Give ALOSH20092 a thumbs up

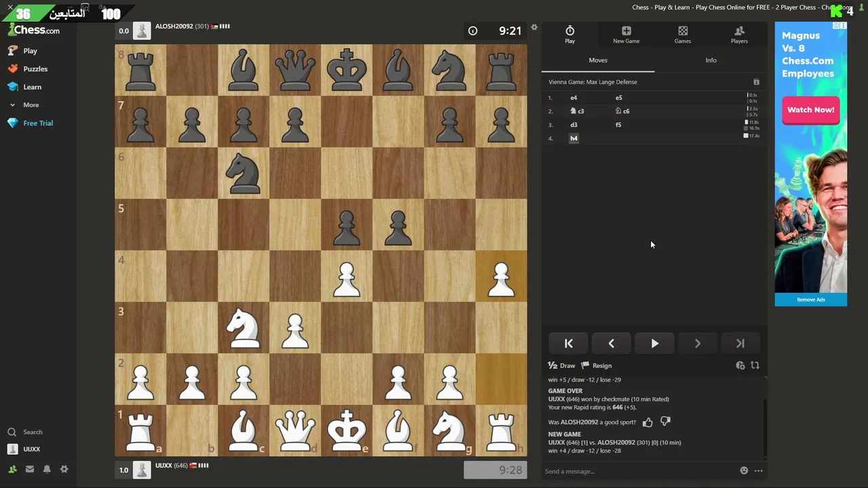648,422
